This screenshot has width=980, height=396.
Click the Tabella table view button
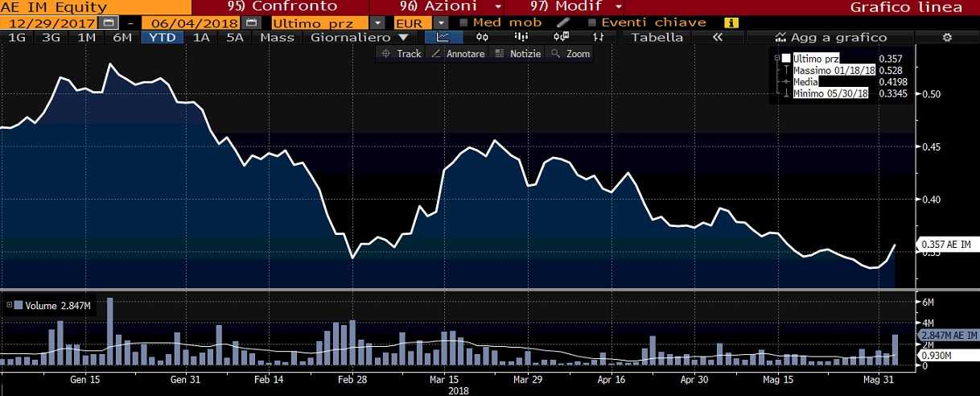(x=657, y=37)
